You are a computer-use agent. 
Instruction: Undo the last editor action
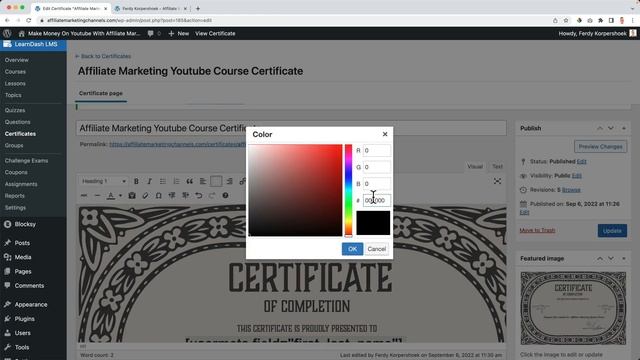(x=198, y=196)
